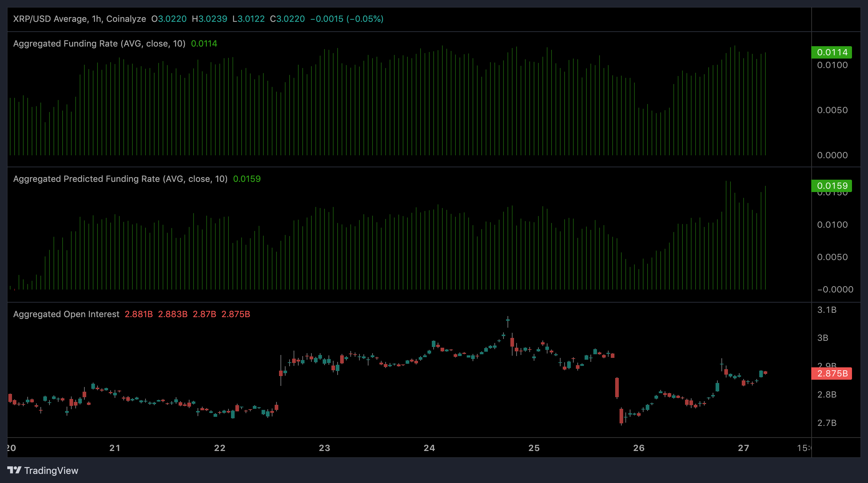Image resolution: width=868 pixels, height=483 pixels.
Task: Click the −0.0000 predicted funding axis label
Action: 835,290
